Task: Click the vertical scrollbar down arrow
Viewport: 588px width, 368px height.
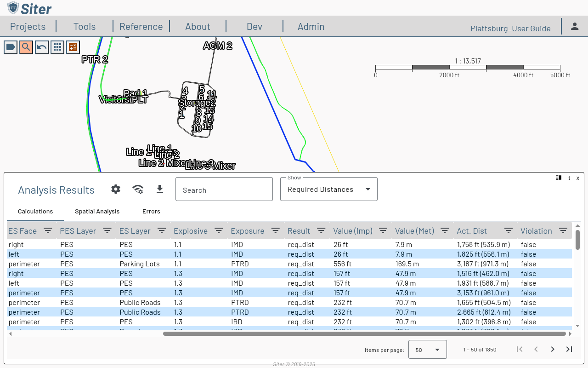Action: (x=578, y=326)
